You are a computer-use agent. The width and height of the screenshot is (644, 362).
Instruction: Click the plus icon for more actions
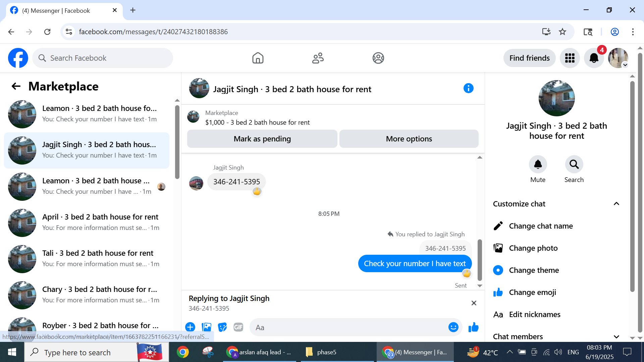pos(190,327)
